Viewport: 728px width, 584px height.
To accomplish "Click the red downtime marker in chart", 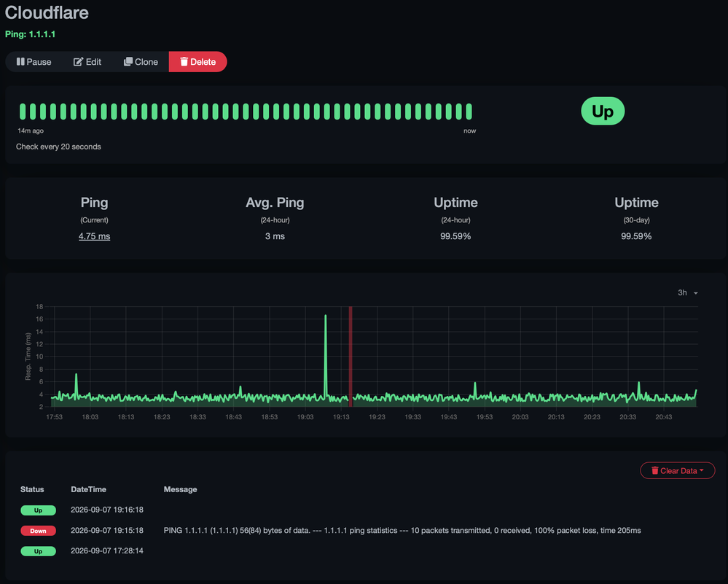I will point(351,357).
